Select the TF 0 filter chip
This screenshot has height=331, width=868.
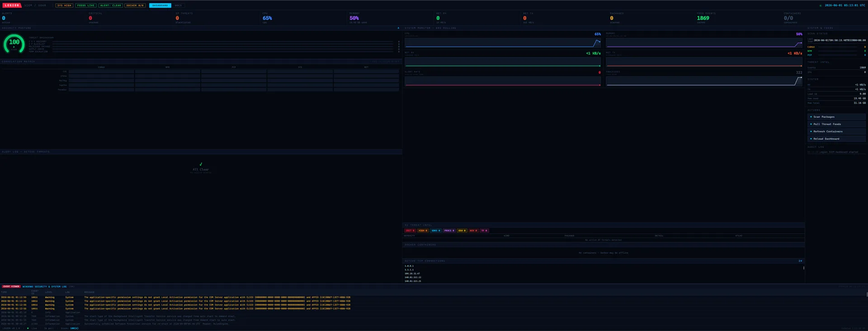click(x=484, y=231)
